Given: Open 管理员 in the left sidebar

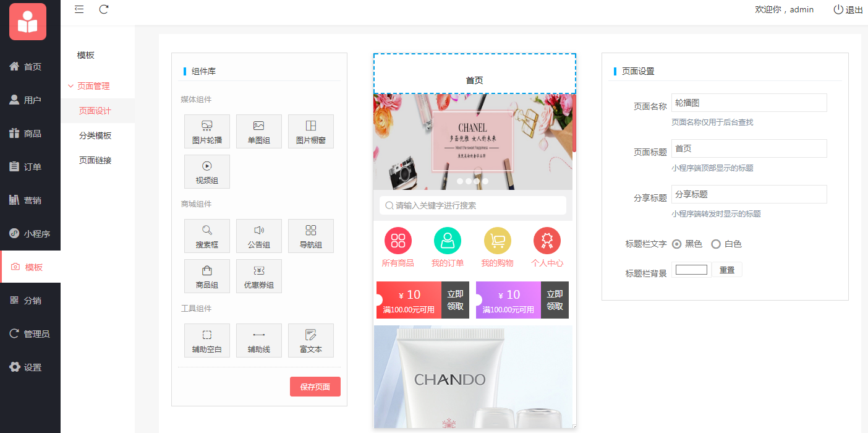Looking at the screenshot, I should point(30,334).
